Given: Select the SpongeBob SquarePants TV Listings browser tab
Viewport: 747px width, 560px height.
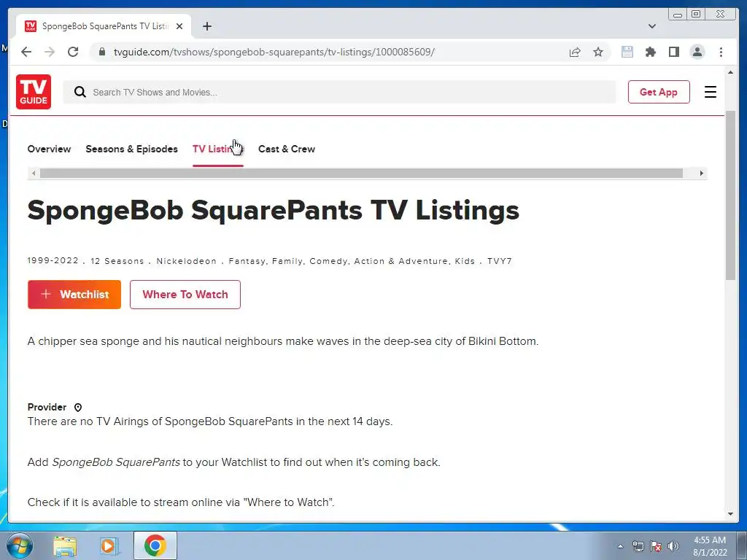Looking at the screenshot, I should (x=104, y=26).
